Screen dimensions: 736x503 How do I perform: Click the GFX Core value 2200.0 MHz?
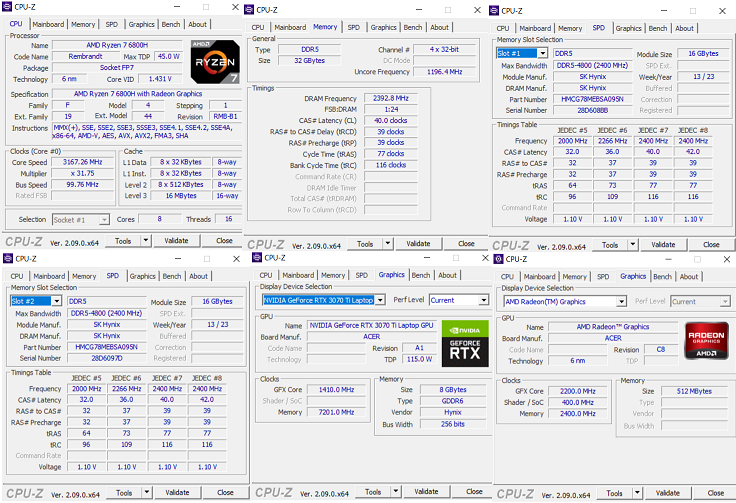pyautogui.click(x=578, y=391)
